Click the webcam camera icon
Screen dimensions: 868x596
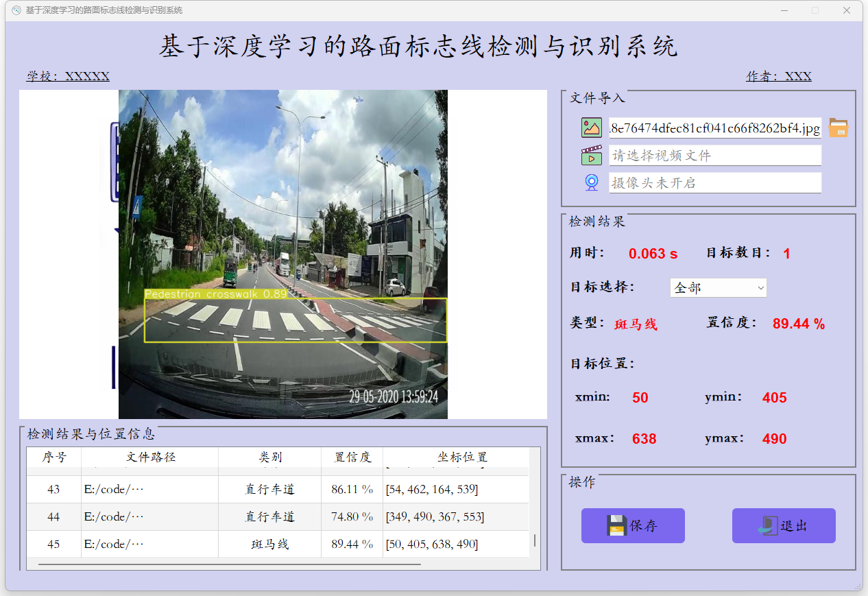coord(591,182)
